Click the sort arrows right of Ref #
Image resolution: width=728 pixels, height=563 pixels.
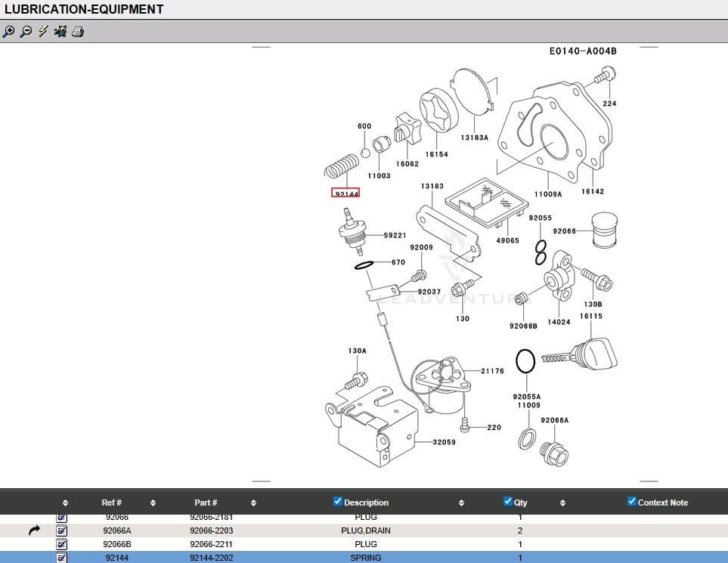153,503
